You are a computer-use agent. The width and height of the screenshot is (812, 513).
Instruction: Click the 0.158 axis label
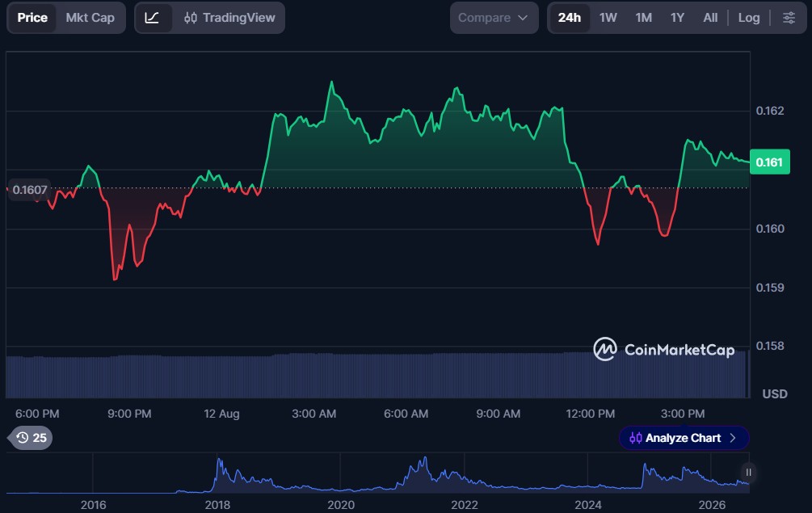pyautogui.click(x=769, y=346)
